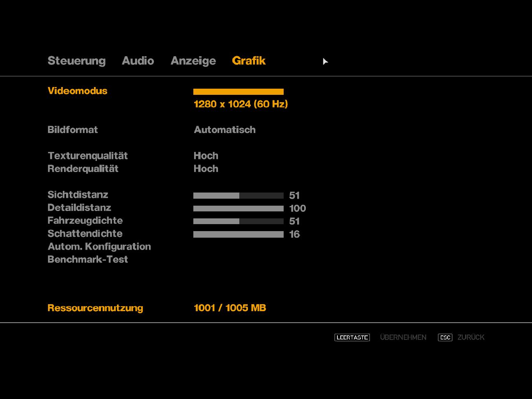Click the Fahrzeugdichte value 51
This screenshot has width=532, height=399.
coord(294,221)
